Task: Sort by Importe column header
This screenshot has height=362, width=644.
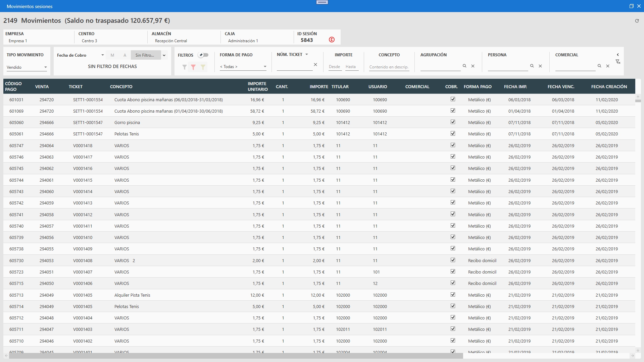Action: click(319, 86)
